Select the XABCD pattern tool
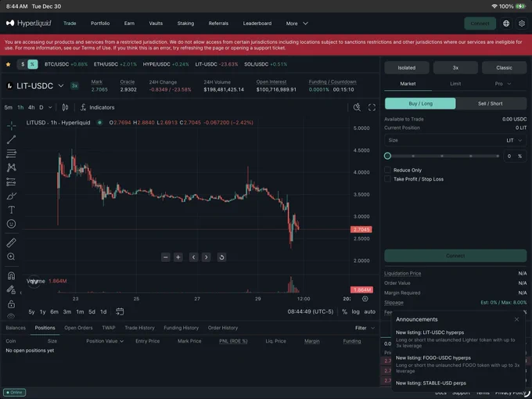This screenshot has height=399, width=532. pyautogui.click(x=11, y=167)
